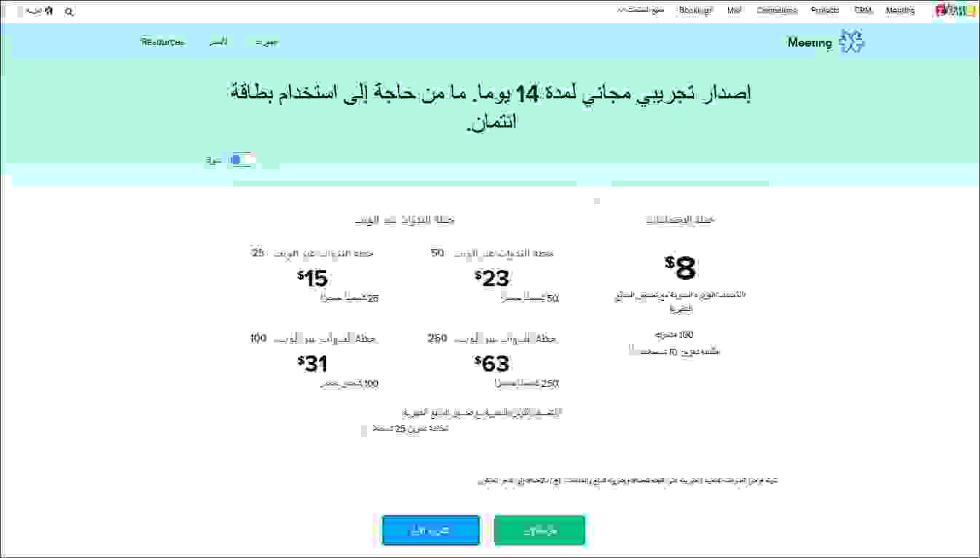Open the apps grid icon at top right
Screen dimensions: 980x558
click(x=960, y=10)
